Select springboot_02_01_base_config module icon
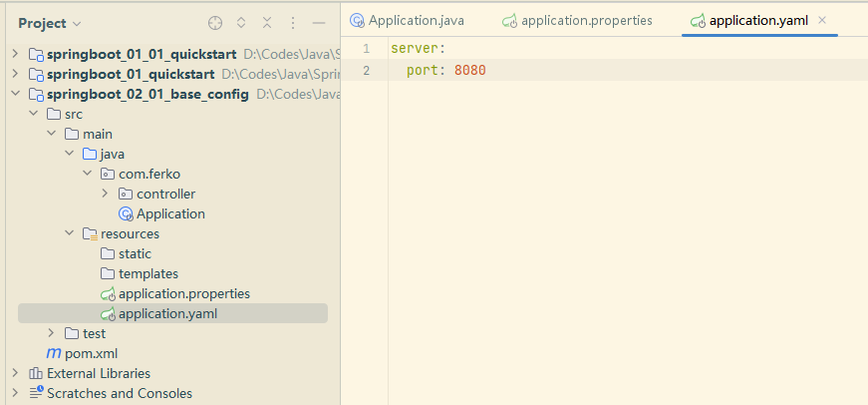868x405 pixels. [x=36, y=94]
